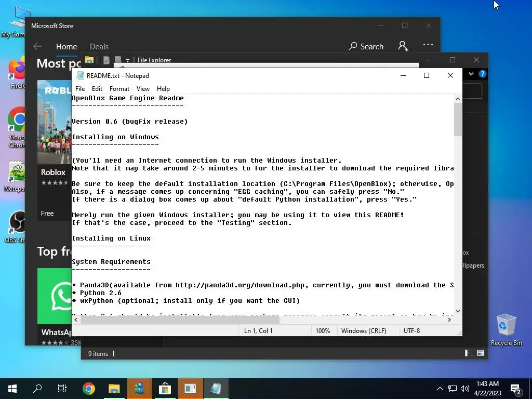The height and width of the screenshot is (399, 532).
Task: Switch File Explorer to details view icon
Action: click(x=469, y=353)
